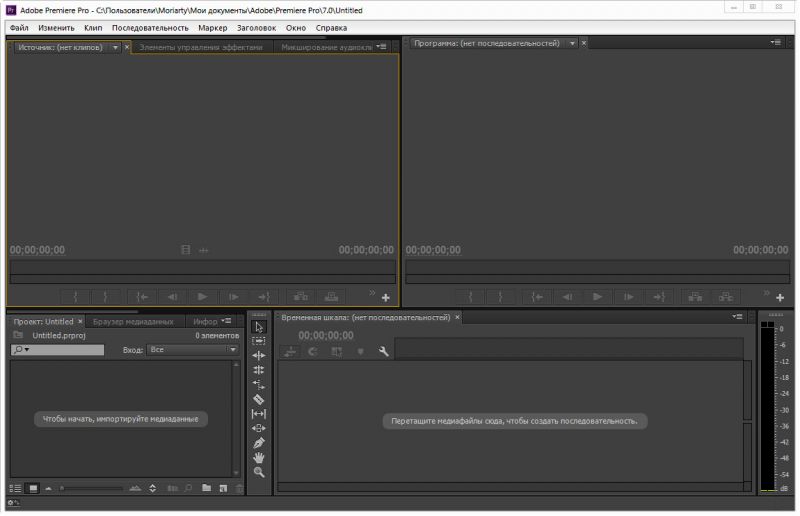800x516 pixels.
Task: Open the 'Вход' filter dropdown
Action: coord(192,350)
